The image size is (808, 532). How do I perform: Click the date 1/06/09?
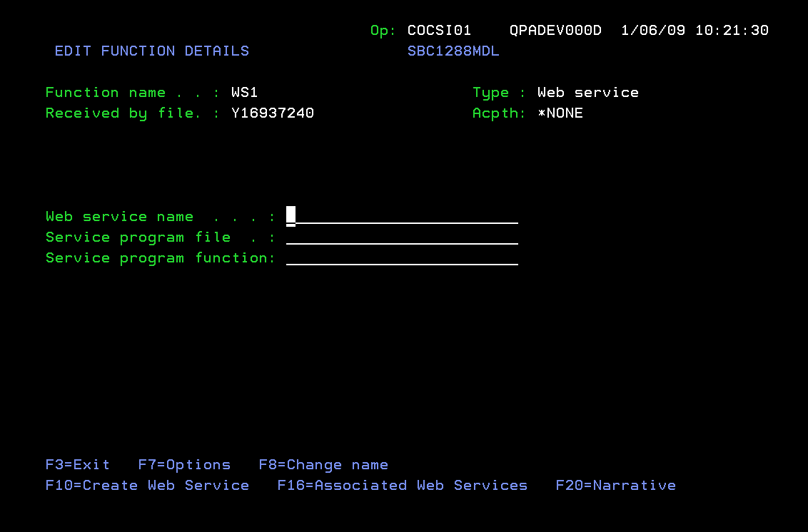(653, 31)
